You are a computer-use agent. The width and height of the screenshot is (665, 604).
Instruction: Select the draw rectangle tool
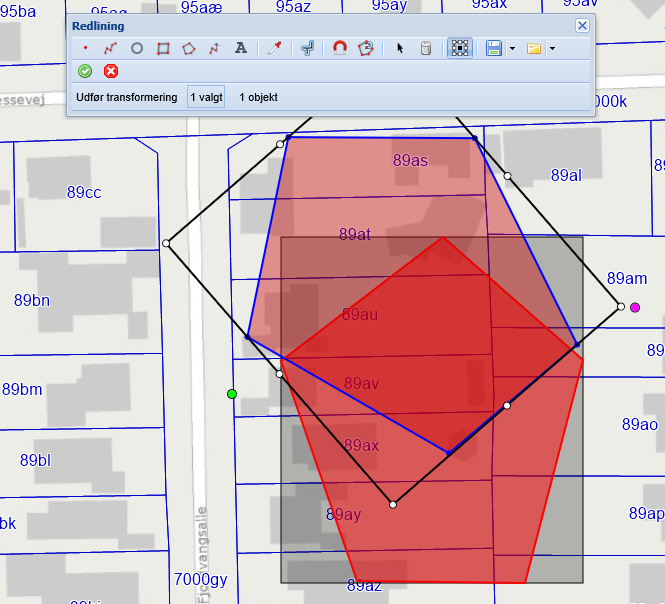tap(163, 48)
